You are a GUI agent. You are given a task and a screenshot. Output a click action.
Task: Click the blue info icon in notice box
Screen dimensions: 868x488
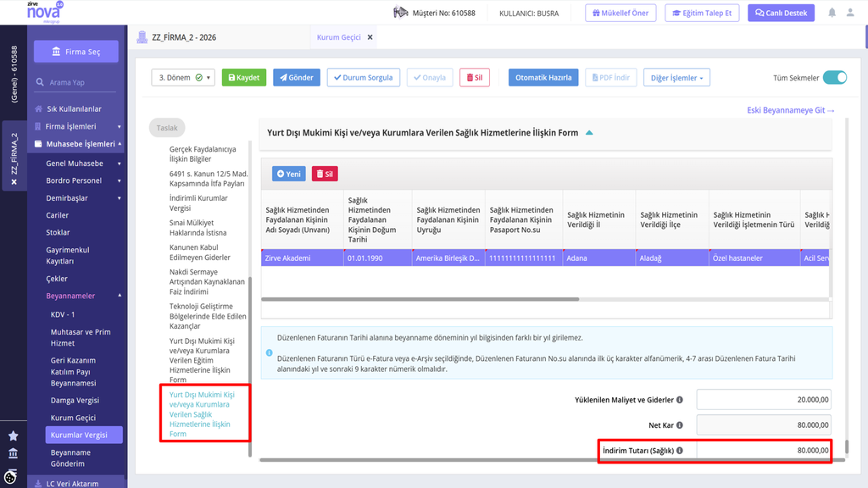[x=269, y=353]
